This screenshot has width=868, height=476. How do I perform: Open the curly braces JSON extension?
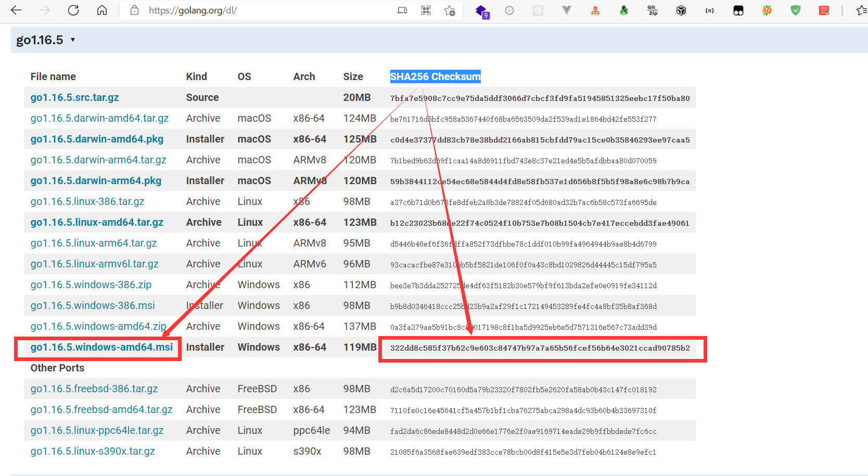click(x=709, y=10)
